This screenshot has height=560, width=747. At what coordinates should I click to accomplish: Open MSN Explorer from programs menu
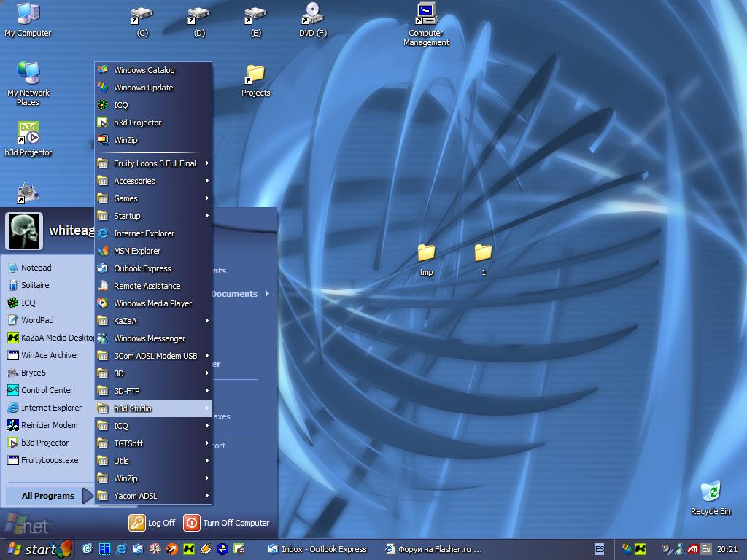point(153,251)
